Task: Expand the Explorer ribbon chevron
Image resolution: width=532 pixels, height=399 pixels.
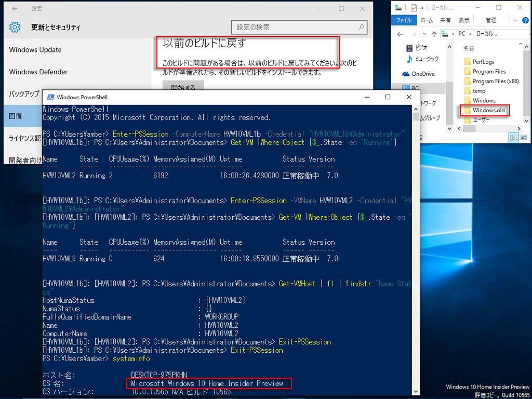Action: tap(515, 20)
